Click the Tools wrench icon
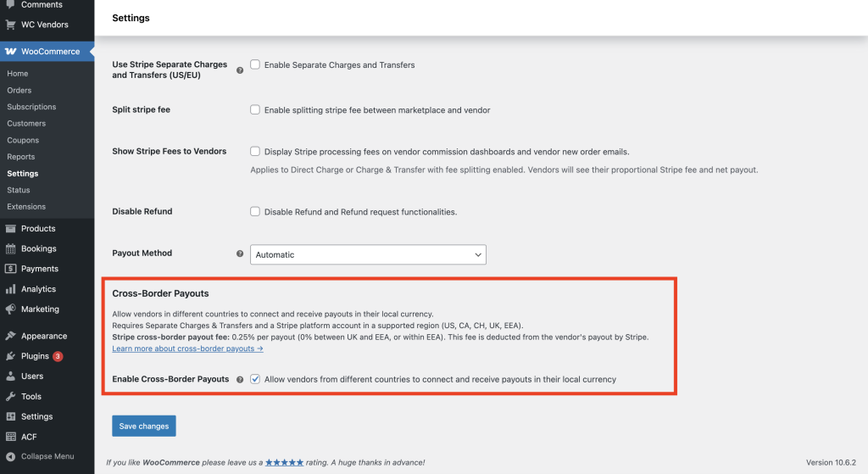Image resolution: width=868 pixels, height=474 pixels. pyautogui.click(x=10, y=397)
